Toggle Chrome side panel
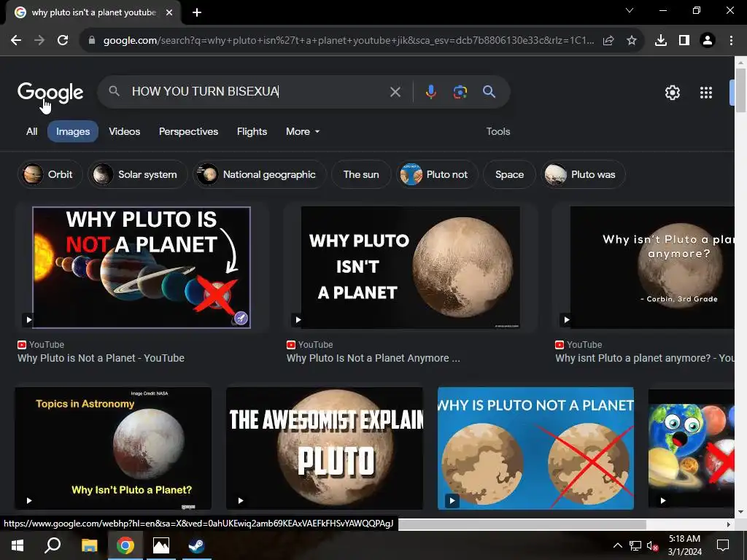The height and width of the screenshot is (560, 747). coord(684,41)
